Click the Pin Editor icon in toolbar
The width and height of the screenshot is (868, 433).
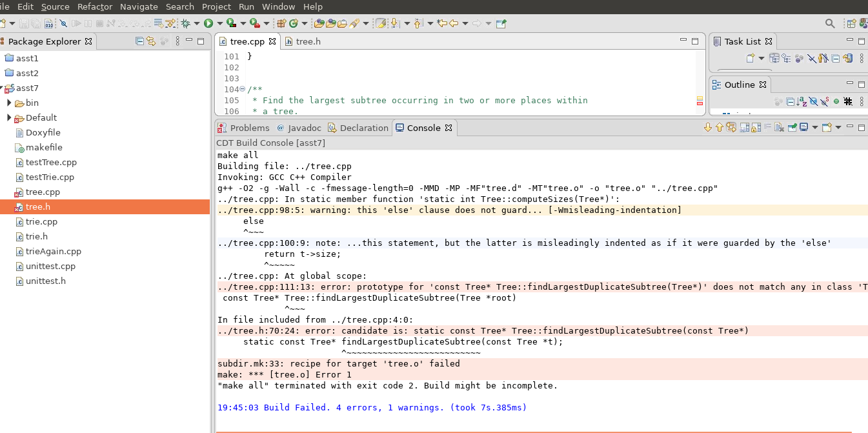point(501,23)
